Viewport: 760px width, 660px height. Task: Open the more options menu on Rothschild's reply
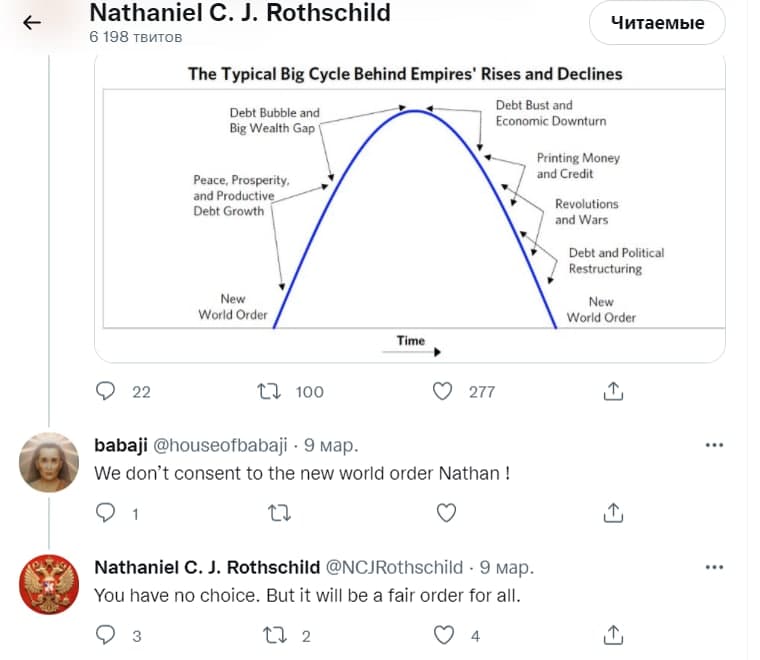pos(714,567)
